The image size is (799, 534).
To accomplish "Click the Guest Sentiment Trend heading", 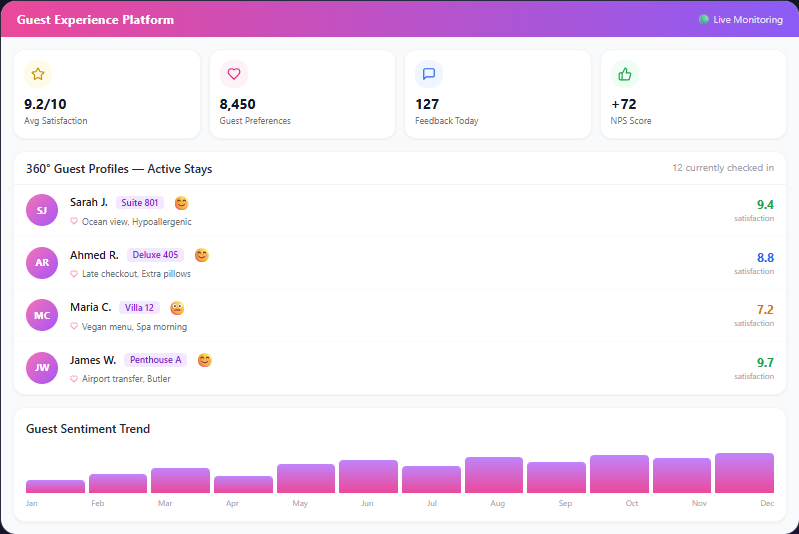I will pyautogui.click(x=88, y=429).
